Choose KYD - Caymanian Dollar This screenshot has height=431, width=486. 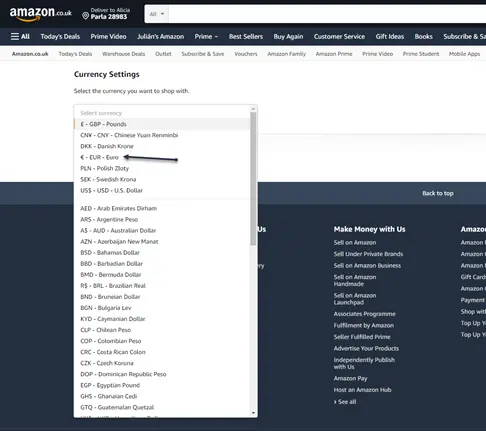(x=162, y=319)
